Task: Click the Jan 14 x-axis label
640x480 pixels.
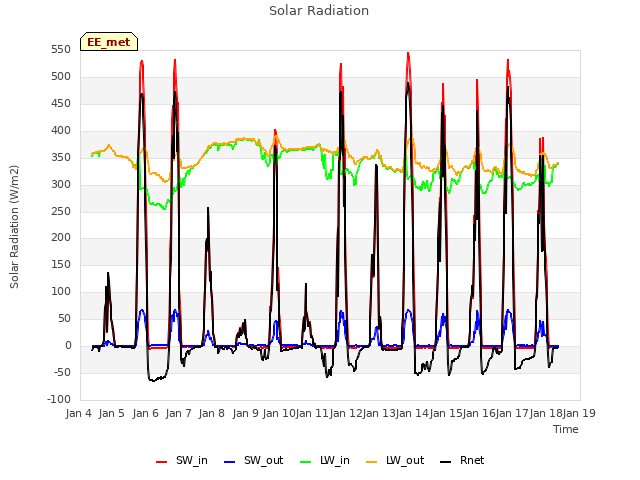Action: [x=412, y=413]
